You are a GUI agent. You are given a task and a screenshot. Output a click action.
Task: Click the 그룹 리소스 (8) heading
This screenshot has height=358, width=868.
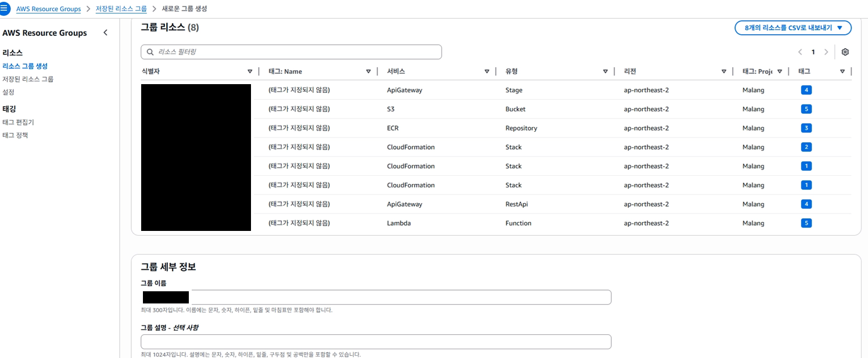(x=170, y=27)
